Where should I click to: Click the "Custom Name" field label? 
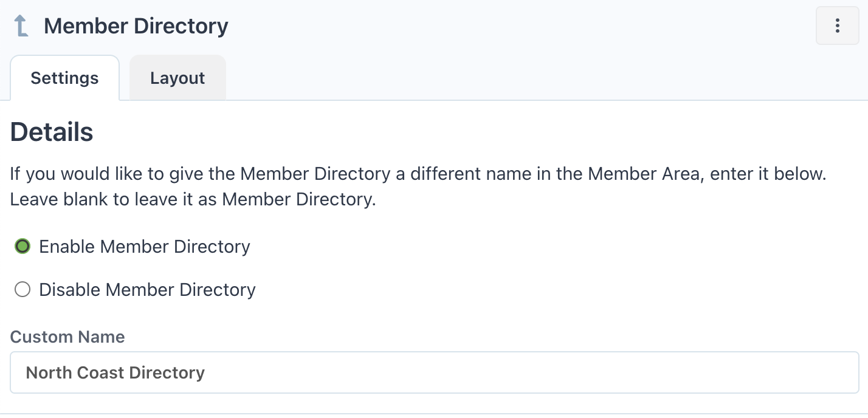[67, 337]
